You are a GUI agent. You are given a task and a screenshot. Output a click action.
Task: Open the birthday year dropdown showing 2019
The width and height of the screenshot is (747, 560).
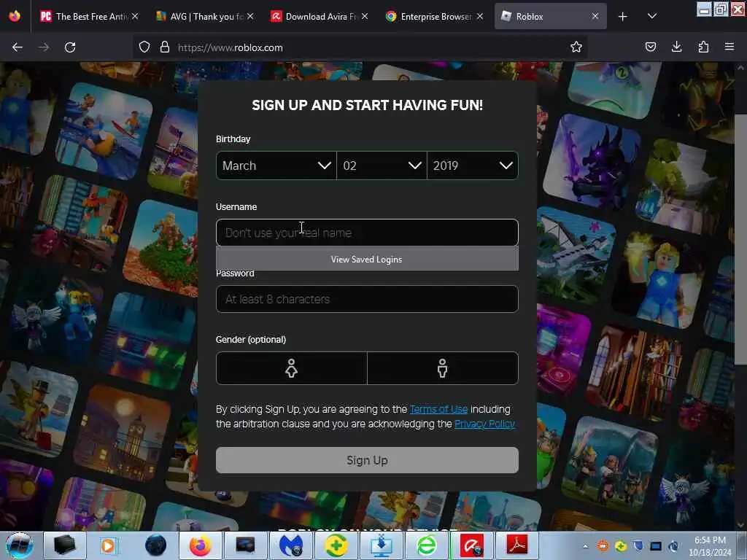point(473,166)
